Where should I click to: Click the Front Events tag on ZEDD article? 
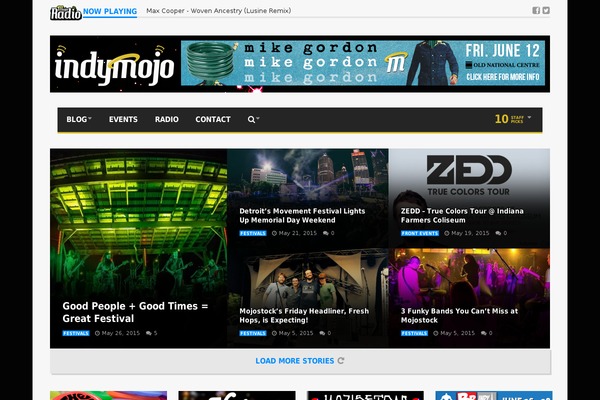[420, 233]
